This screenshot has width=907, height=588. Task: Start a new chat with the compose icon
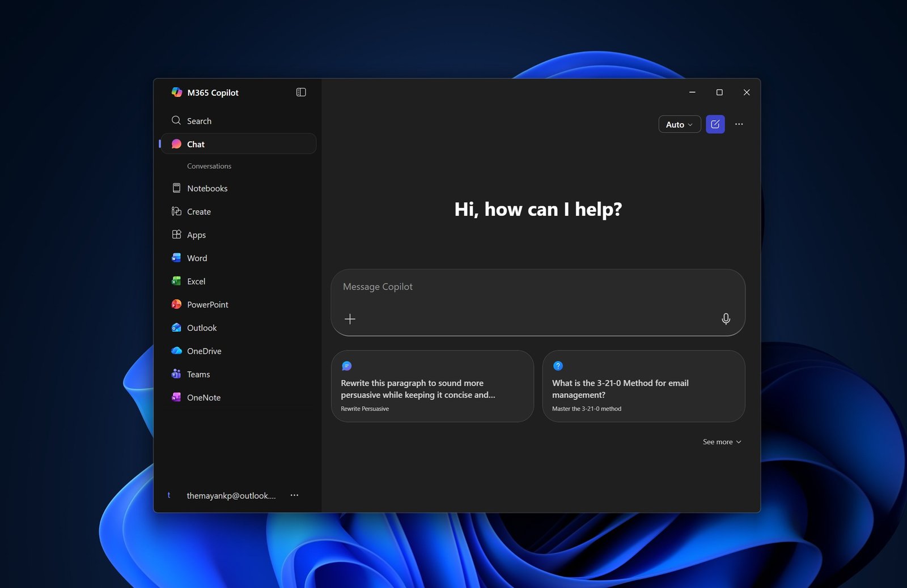[x=715, y=124]
